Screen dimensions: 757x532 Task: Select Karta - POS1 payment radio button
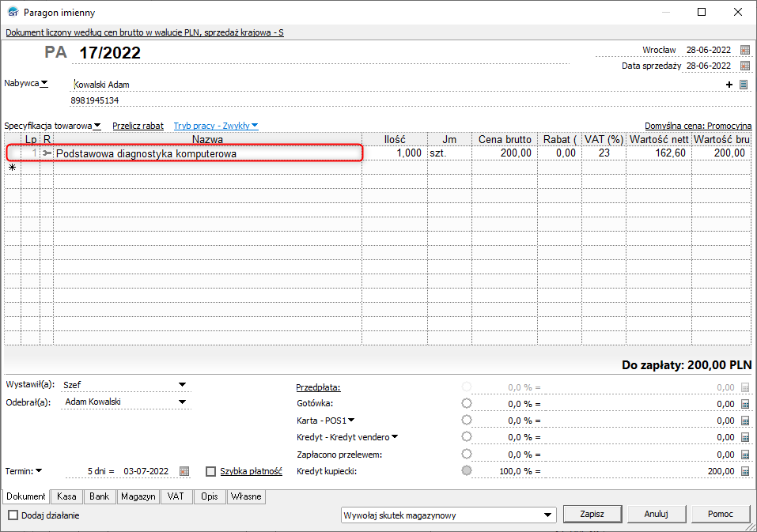coord(467,420)
